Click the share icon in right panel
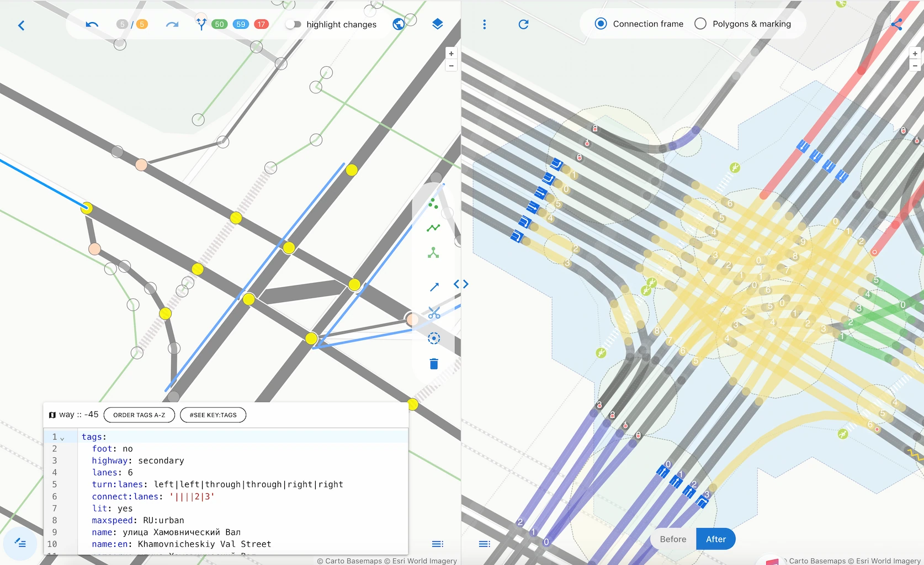This screenshot has height=565, width=924. (x=896, y=24)
